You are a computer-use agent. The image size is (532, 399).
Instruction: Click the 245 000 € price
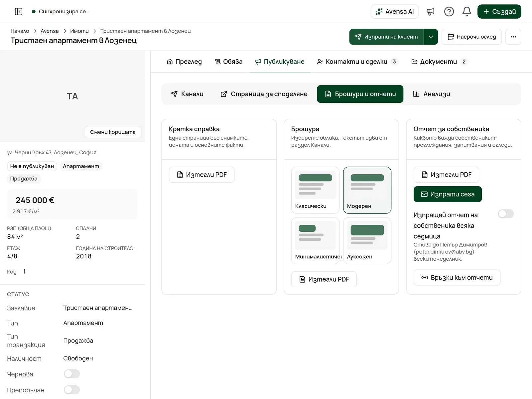click(35, 200)
